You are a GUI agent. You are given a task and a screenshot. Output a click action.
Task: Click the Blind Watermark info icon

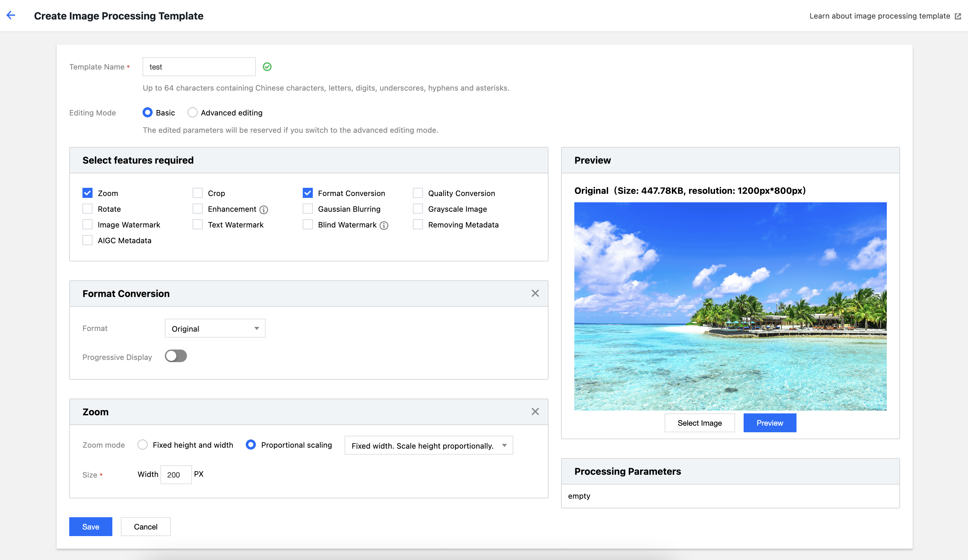click(x=384, y=226)
